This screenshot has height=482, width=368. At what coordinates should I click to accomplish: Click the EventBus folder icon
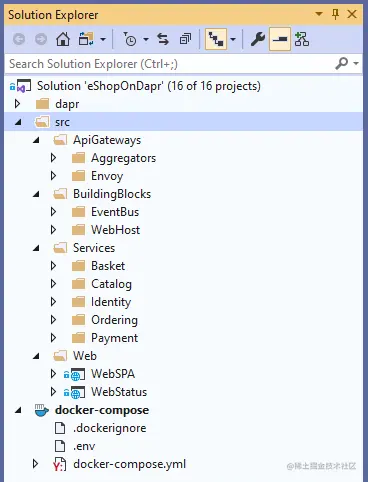(78, 212)
